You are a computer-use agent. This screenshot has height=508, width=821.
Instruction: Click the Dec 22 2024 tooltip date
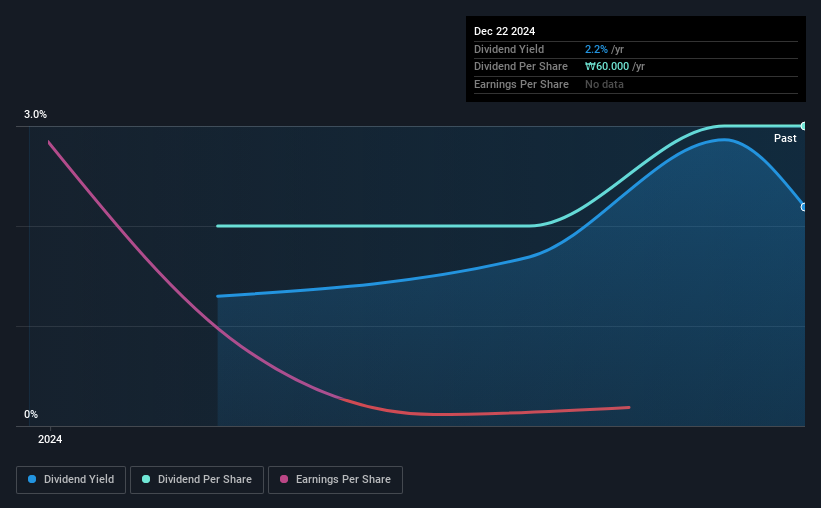coord(504,31)
